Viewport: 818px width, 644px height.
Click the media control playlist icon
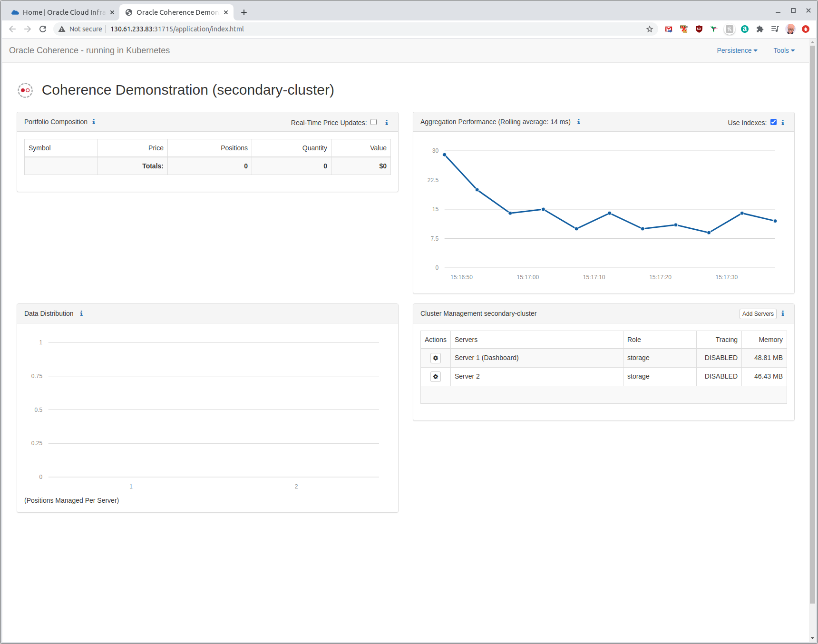coord(775,29)
